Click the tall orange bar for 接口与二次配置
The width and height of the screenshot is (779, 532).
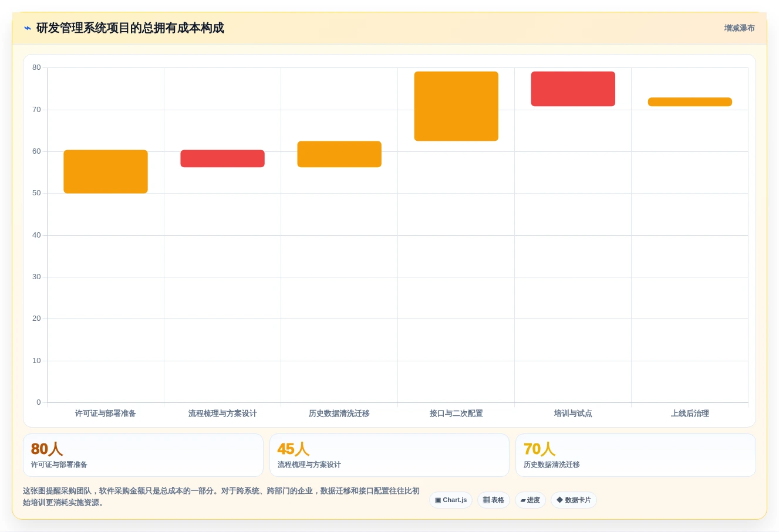pos(456,106)
